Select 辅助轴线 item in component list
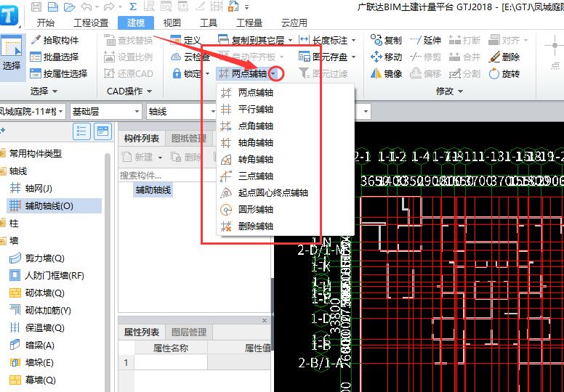Screen dimensions: 564x392 point(153,190)
